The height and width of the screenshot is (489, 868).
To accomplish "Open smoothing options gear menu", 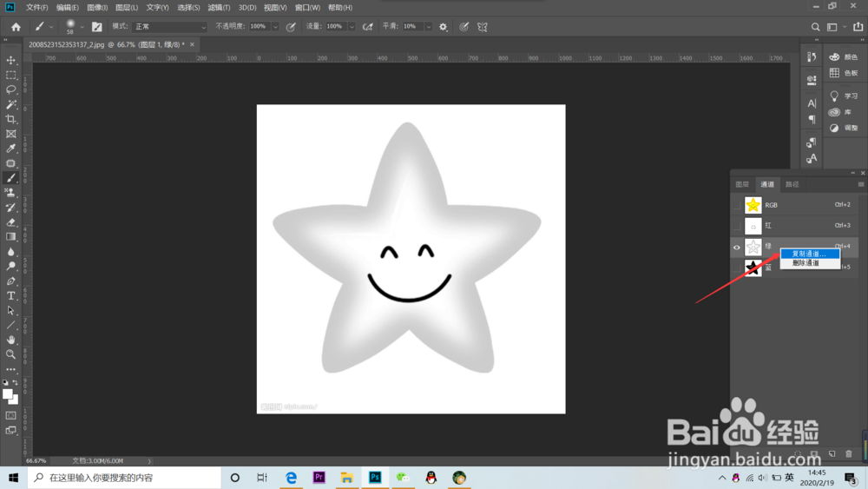I will click(x=443, y=27).
